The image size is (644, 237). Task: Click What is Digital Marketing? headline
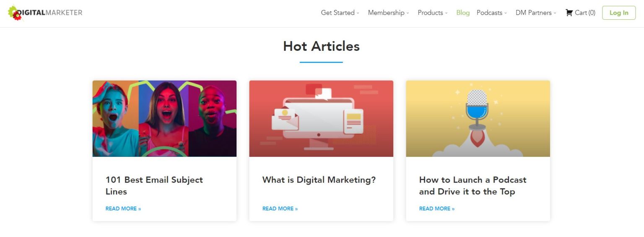(x=319, y=180)
